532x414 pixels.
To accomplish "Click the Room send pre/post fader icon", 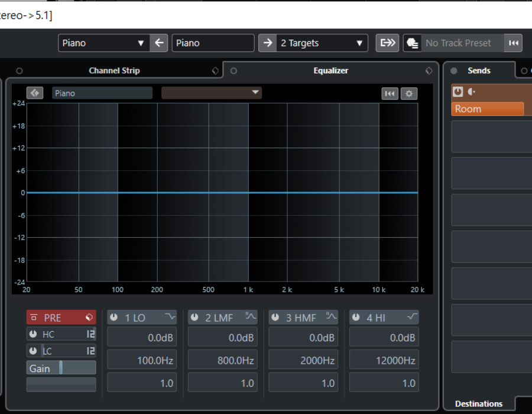I will [472, 92].
